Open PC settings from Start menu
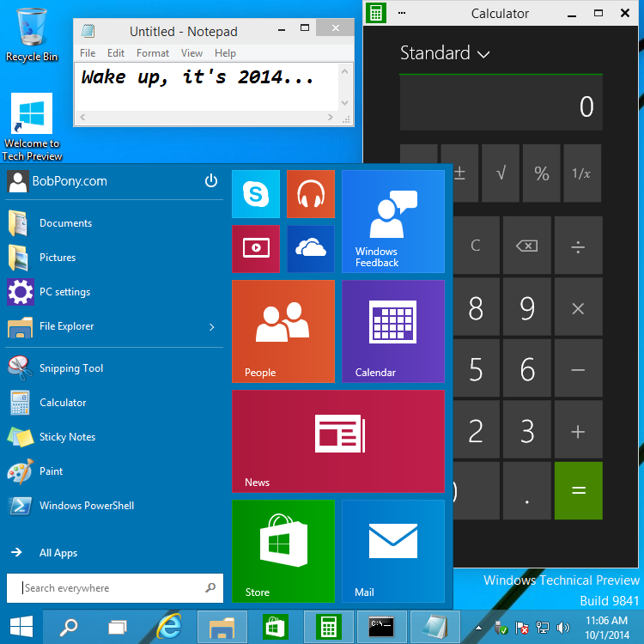 (x=114, y=292)
